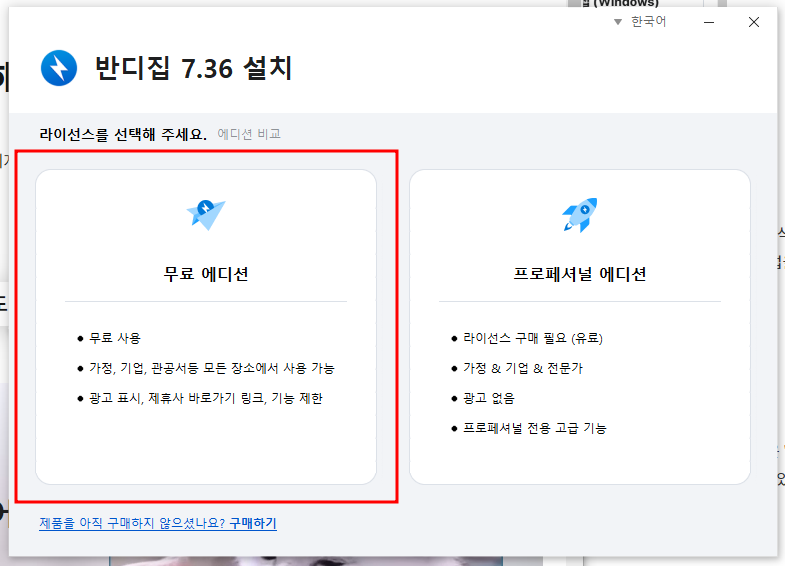Click 가정 & 기업 & 전문가 text
This screenshot has width=785, height=566.
[523, 368]
